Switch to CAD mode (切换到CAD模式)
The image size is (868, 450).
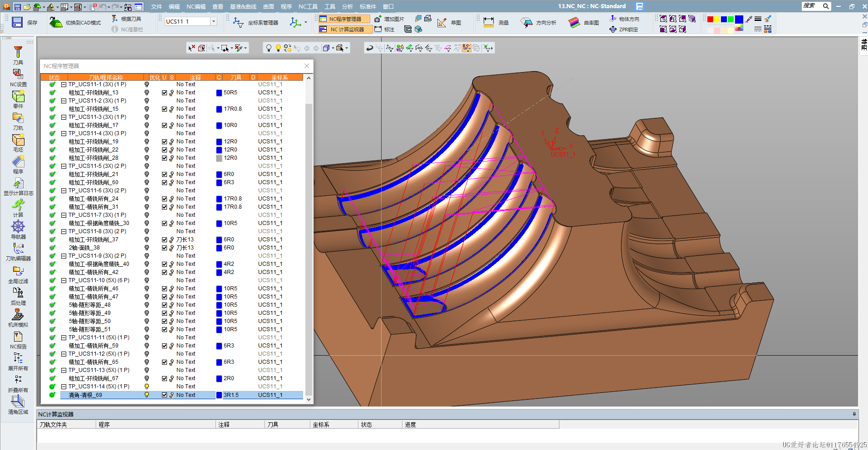(x=75, y=23)
